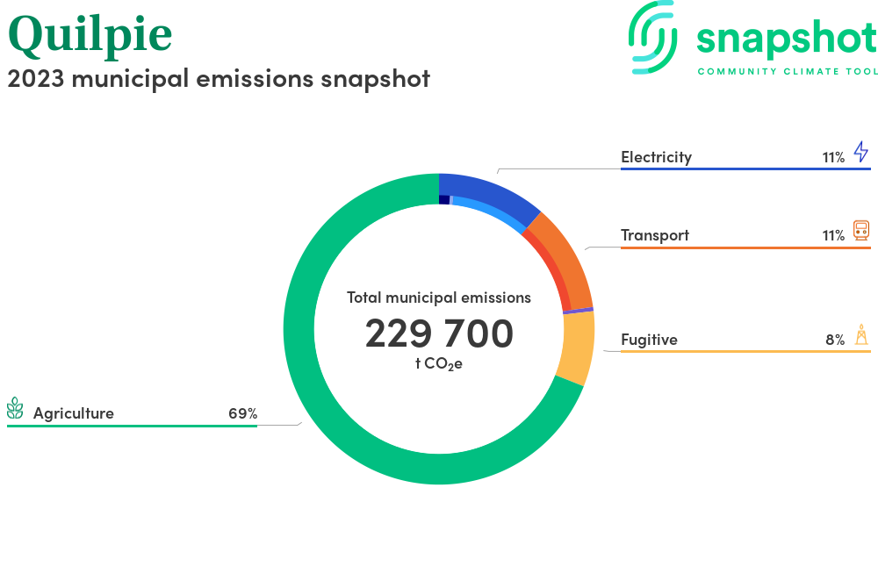This screenshot has width=878, height=588.
Task: Click the Agriculture wheat plant icon
Action: point(15,409)
